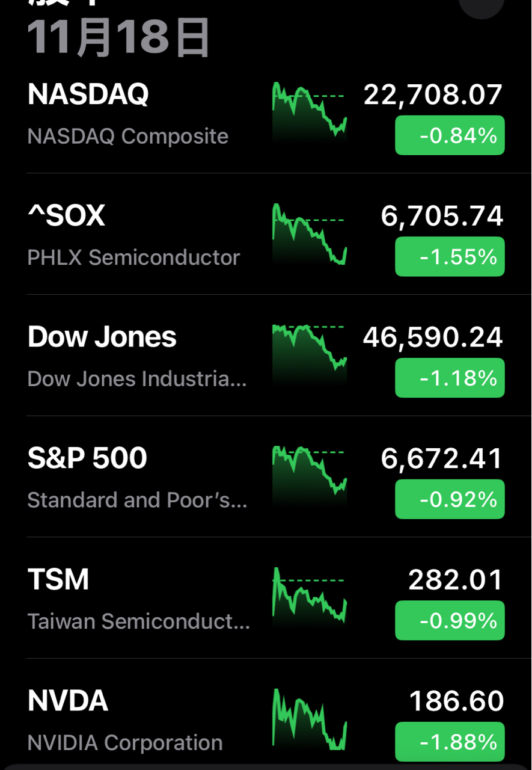This screenshot has height=770, width=532.
Task: Select the Standard and Poor's subtitle
Action: tap(137, 500)
